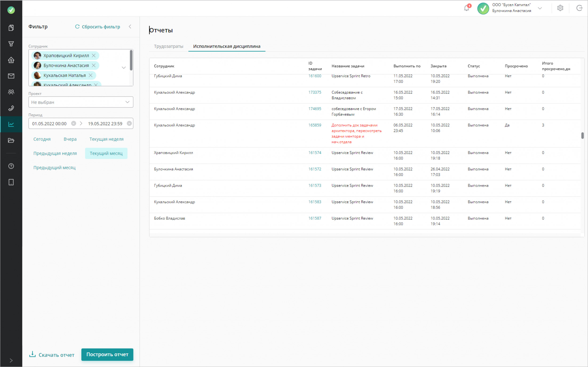588x367 pixels.
Task: Click the report table vertical scrollbar thumb
Action: pos(582,136)
